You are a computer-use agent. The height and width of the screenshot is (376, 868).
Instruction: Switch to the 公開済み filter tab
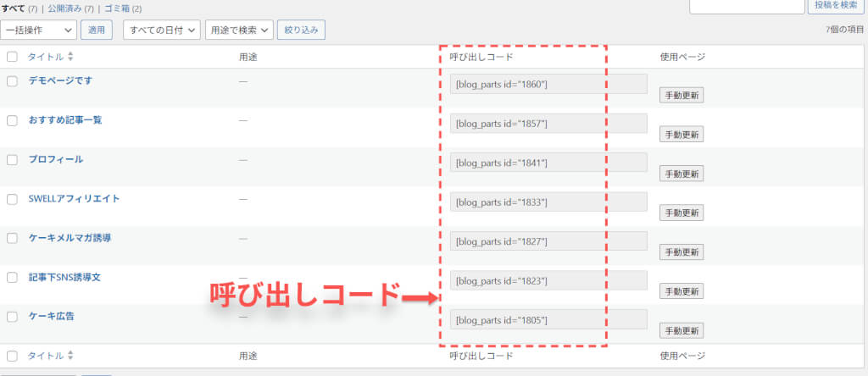pos(66,8)
